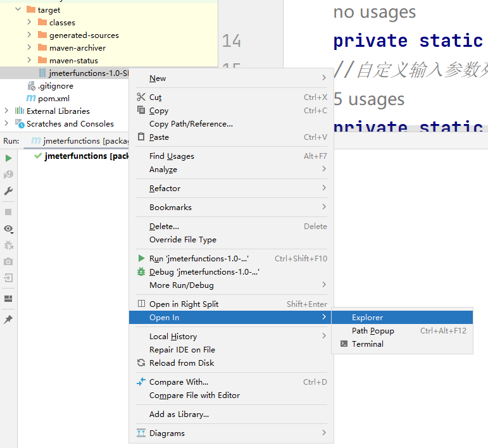
Task: Expand the maven-archiver folder node
Action: pos(29,48)
